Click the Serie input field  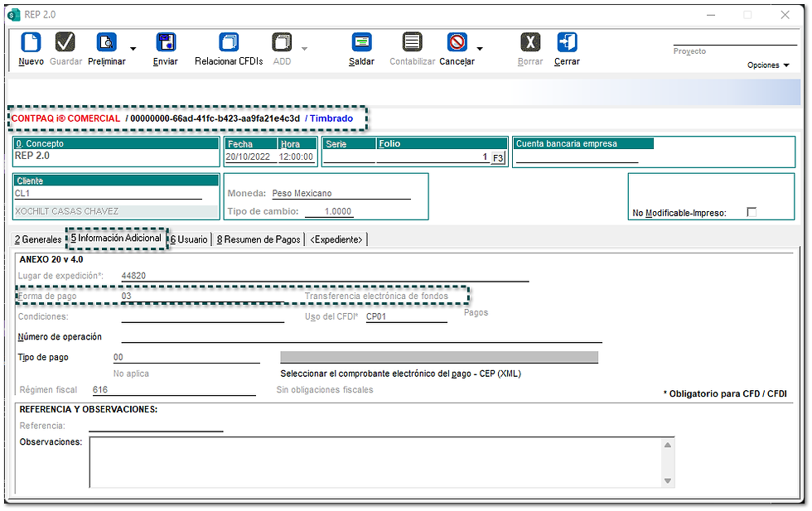click(x=349, y=157)
